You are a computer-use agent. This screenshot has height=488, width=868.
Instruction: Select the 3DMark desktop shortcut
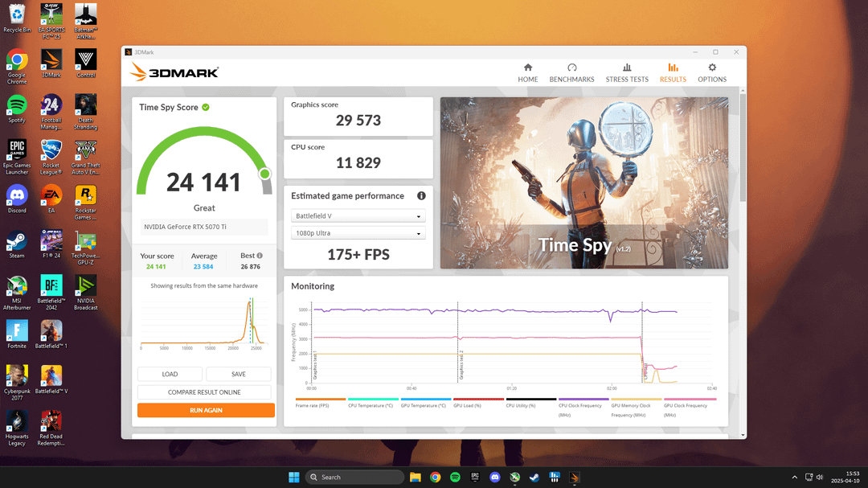[x=51, y=64]
